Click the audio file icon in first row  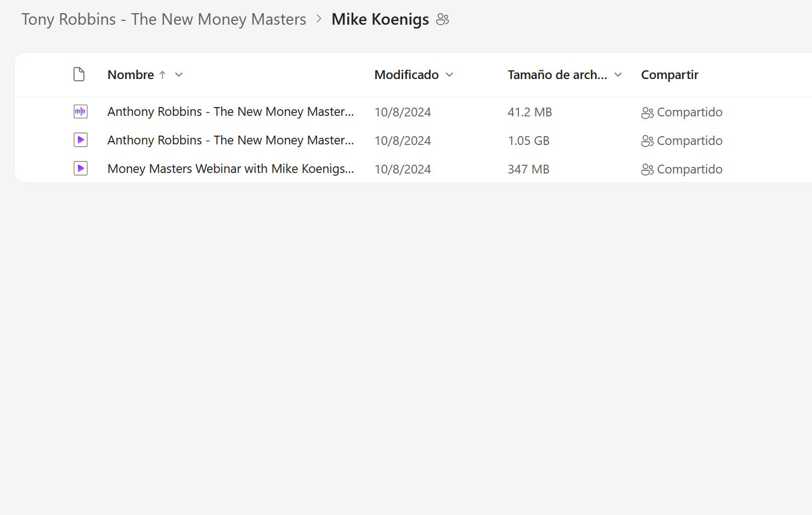(80, 112)
